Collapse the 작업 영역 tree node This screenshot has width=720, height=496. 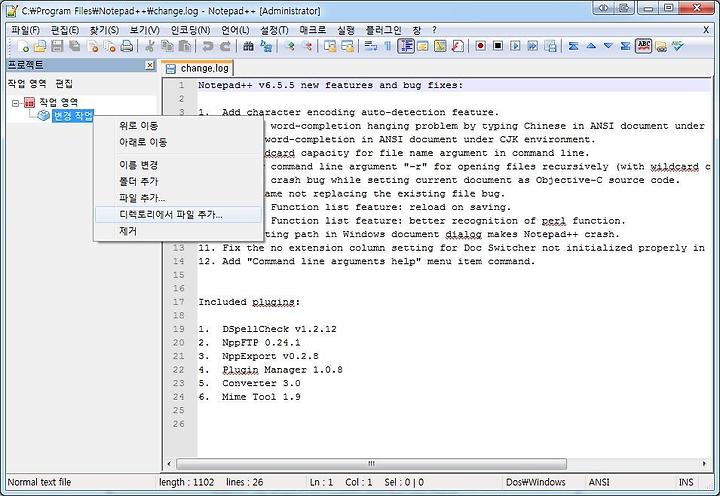pyautogui.click(x=16, y=103)
